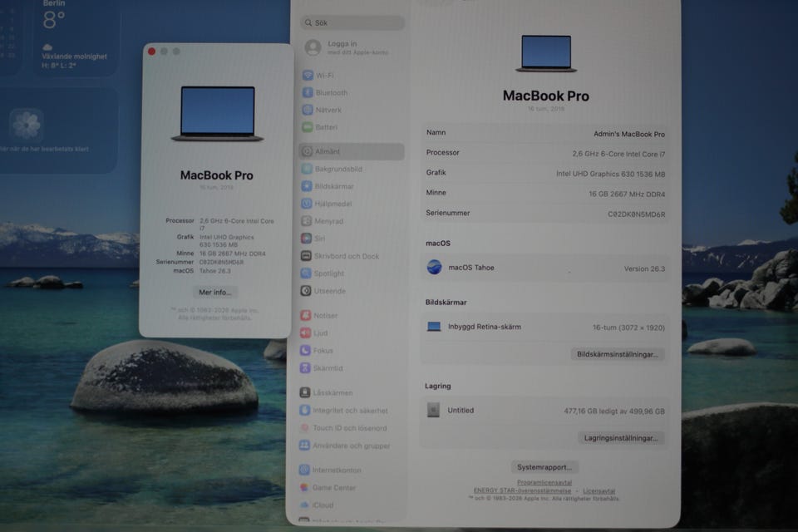Viewport: 798px width, 532px height.
Task: Close the small About MacBook Pro window
Action: [x=151, y=52]
